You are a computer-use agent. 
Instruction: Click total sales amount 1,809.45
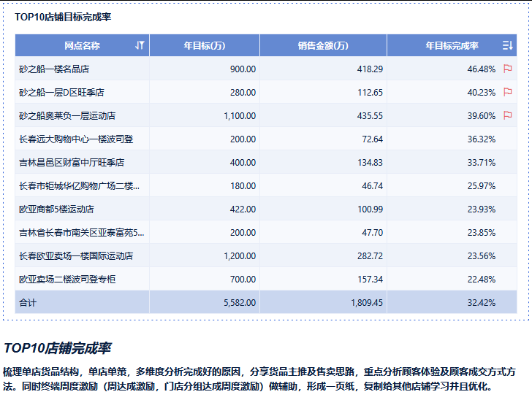367,303
